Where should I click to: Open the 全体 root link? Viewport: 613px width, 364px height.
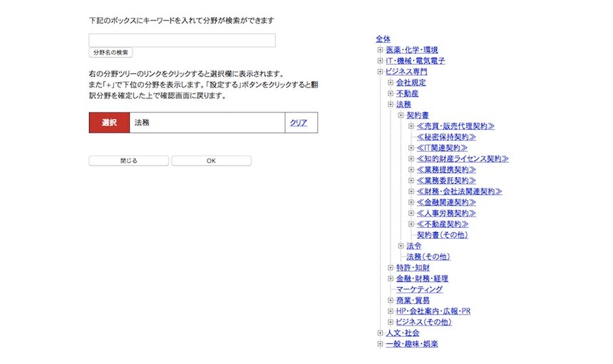tap(383, 38)
